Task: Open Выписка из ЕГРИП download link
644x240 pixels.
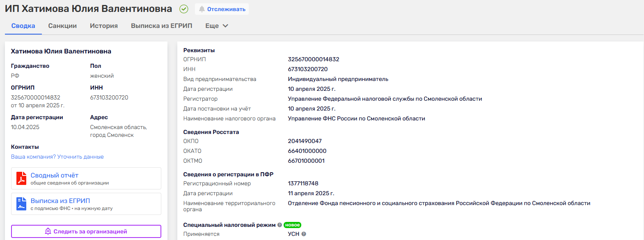Action: click(60, 201)
